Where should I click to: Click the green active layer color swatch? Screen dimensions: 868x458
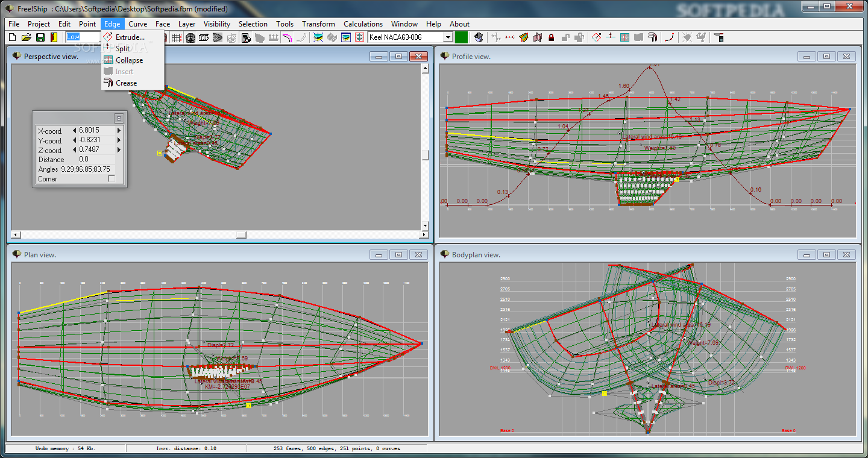461,37
